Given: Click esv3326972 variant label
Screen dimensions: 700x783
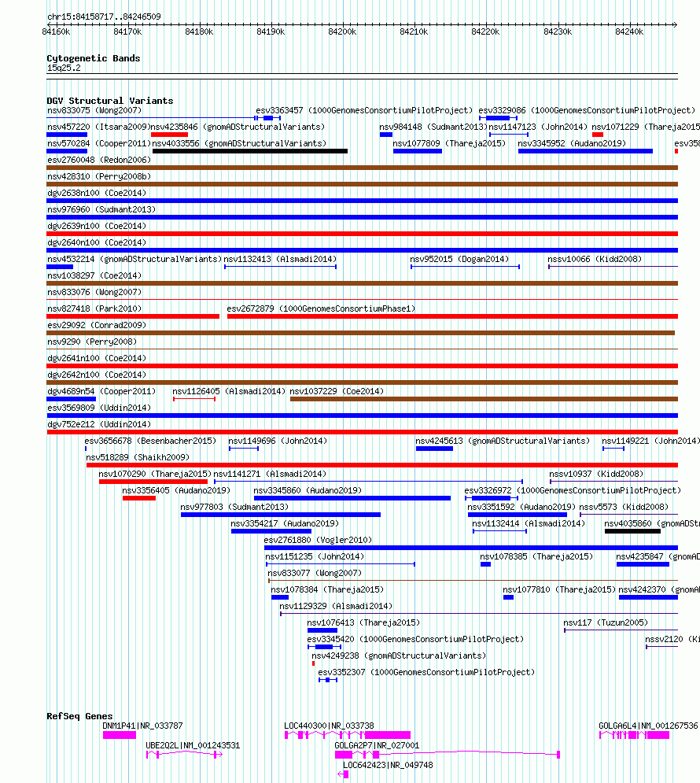Looking at the screenshot, I should pyautogui.click(x=573, y=490).
